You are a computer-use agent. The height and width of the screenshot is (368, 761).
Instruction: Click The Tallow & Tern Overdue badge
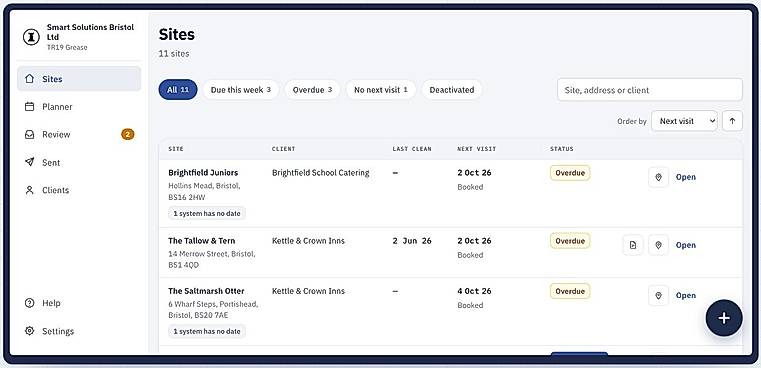(570, 241)
